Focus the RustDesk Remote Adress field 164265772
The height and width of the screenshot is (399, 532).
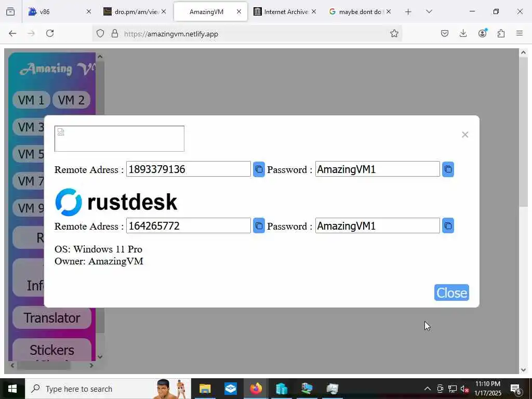pos(188,225)
